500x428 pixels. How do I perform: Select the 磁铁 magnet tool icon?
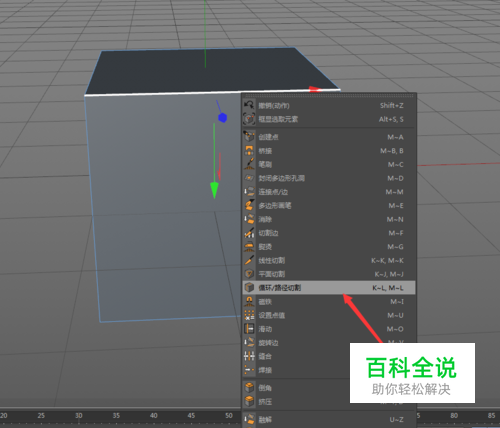click(249, 301)
